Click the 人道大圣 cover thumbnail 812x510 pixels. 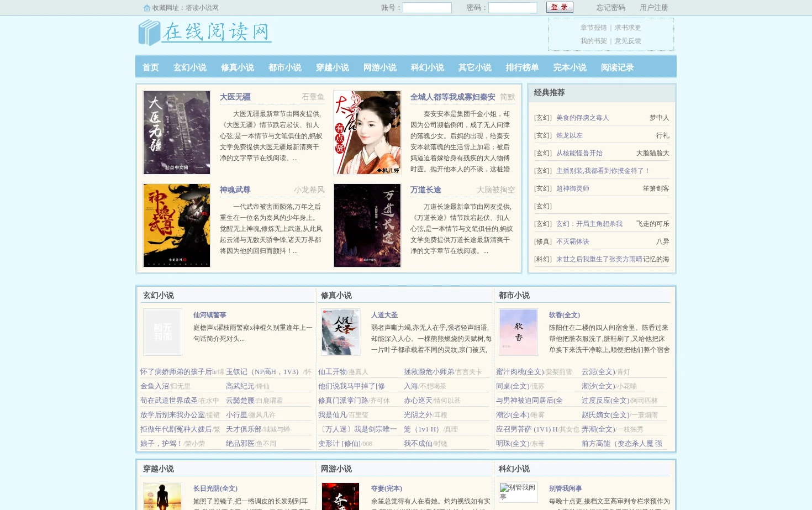(x=341, y=332)
